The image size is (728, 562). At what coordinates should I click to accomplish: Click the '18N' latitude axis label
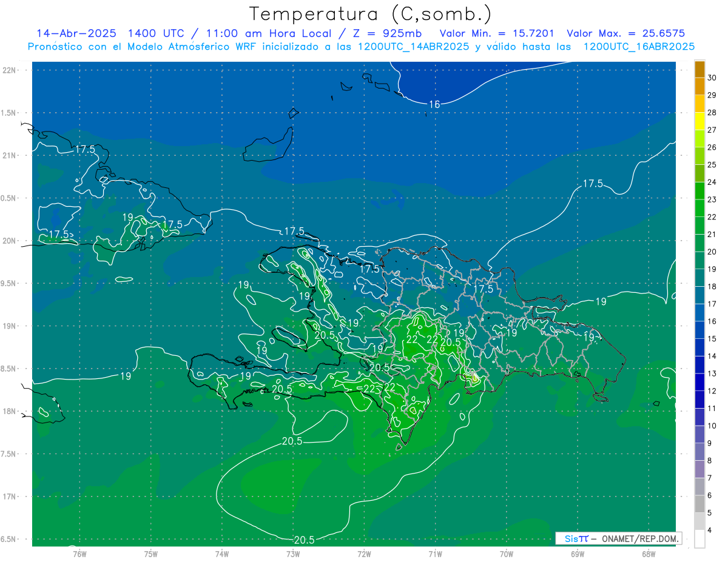(10, 412)
